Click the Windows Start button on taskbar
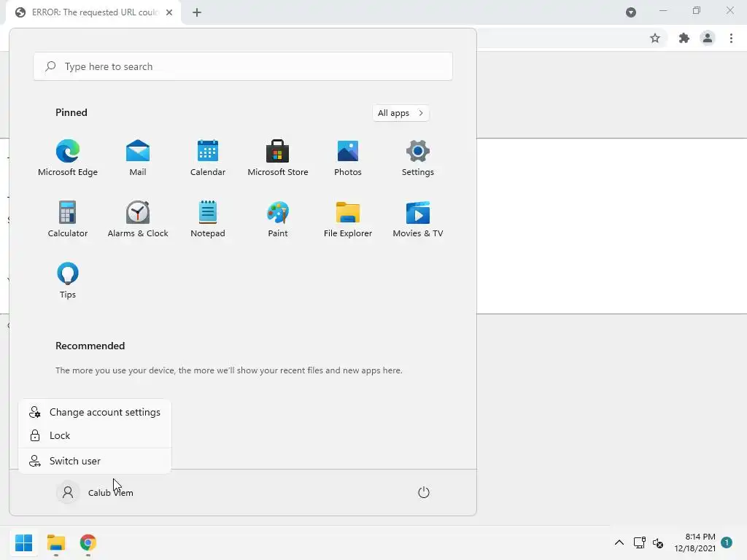 coord(24,542)
